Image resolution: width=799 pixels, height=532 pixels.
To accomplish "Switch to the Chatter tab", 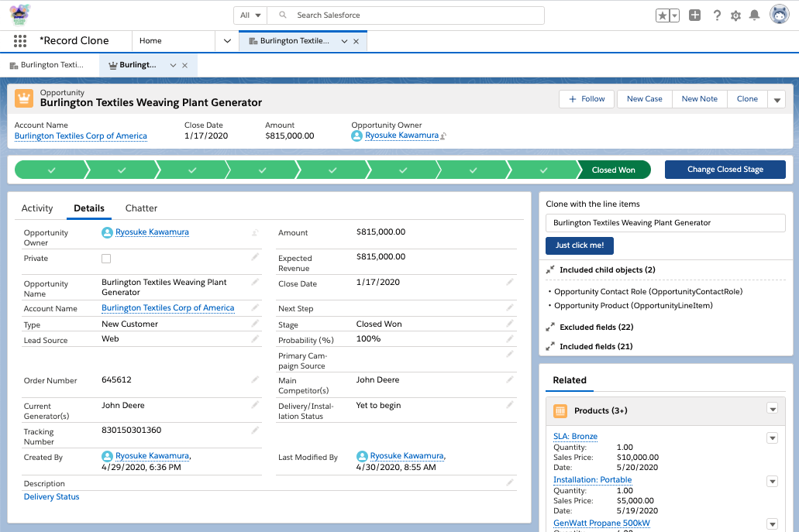I will [141, 208].
